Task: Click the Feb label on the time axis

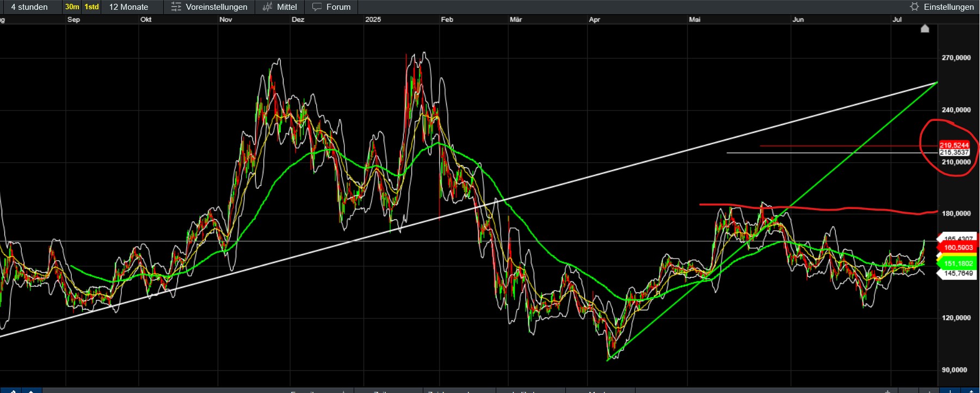Action: [447, 20]
